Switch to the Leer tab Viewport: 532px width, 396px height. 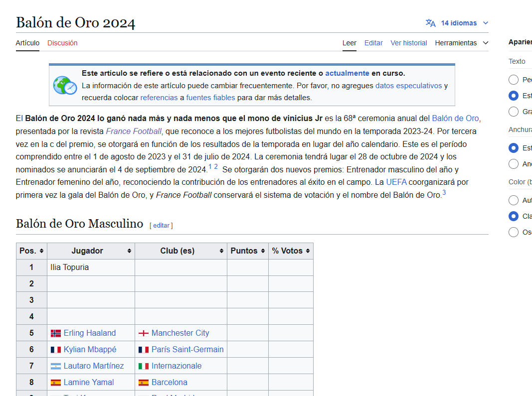tap(349, 43)
